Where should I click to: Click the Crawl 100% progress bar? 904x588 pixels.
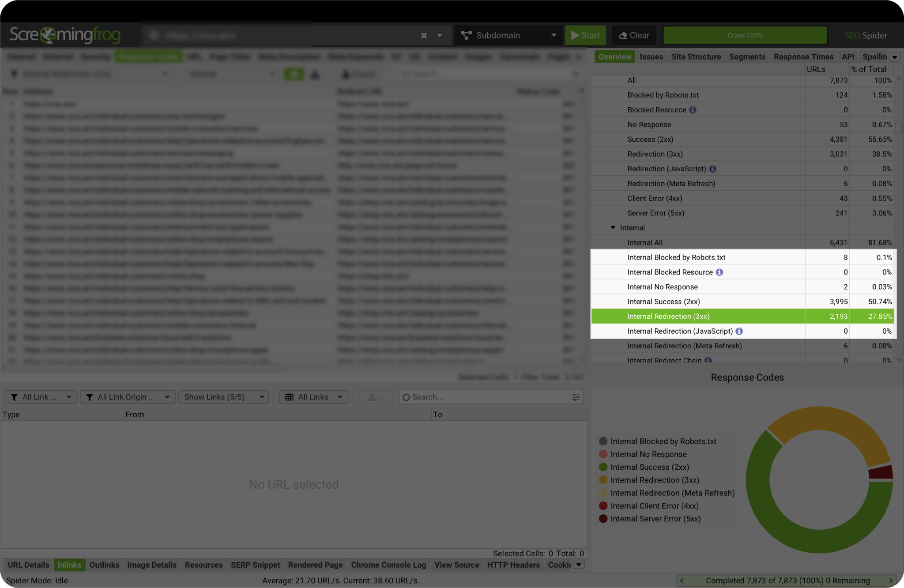click(745, 35)
